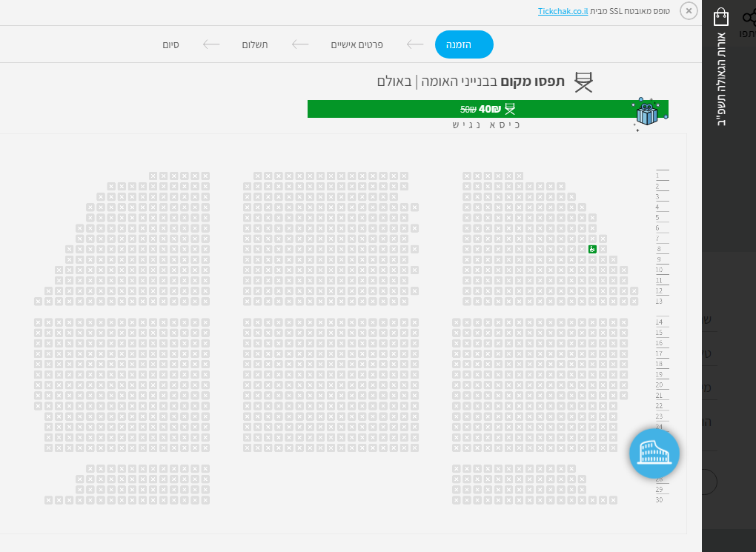Click the אורות הגאולה תשפ"ב sidebar title
This screenshot has width=756, height=552.
point(722,78)
